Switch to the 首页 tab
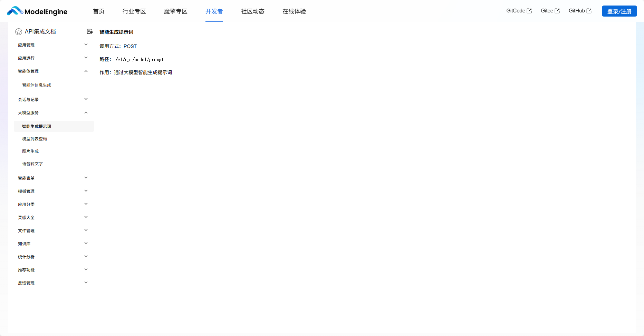The width and height of the screenshot is (644, 336). 98,11
